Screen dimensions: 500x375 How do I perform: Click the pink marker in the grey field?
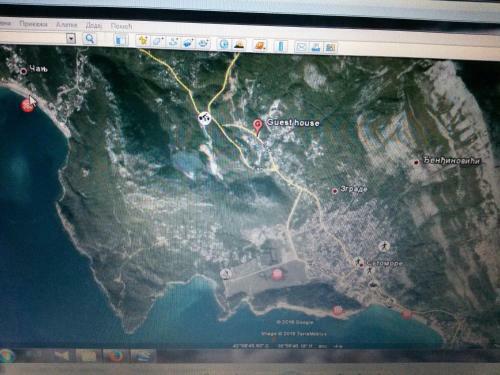(277, 274)
